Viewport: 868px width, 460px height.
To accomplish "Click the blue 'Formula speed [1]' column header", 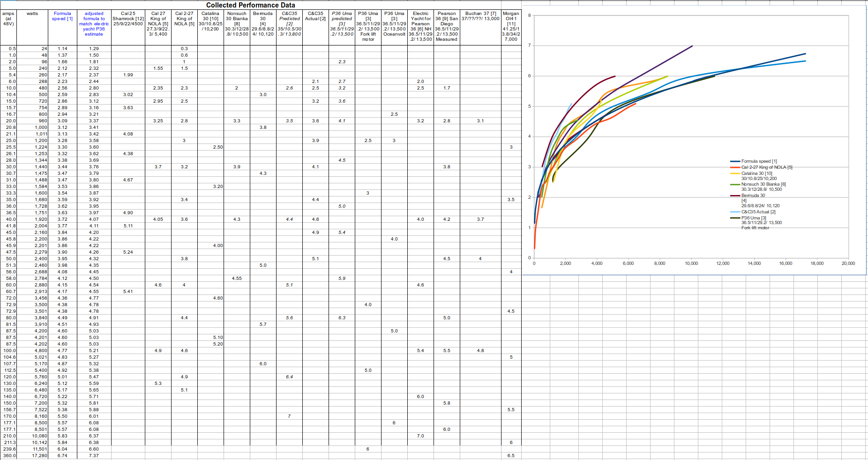I will click(x=62, y=16).
